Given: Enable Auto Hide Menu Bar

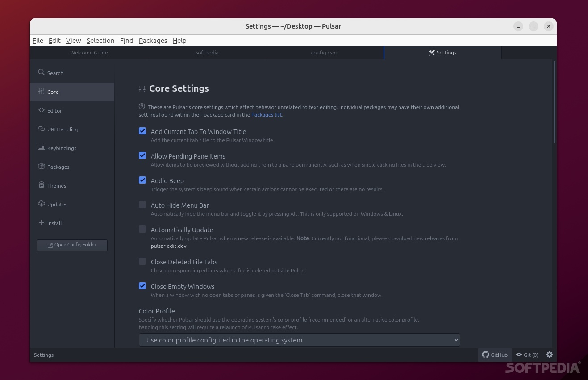Looking at the screenshot, I should (142, 205).
